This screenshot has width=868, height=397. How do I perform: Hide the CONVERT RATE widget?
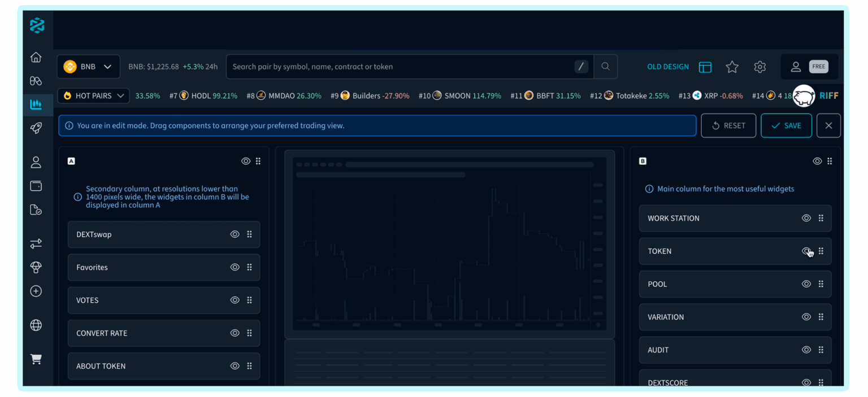click(x=235, y=333)
